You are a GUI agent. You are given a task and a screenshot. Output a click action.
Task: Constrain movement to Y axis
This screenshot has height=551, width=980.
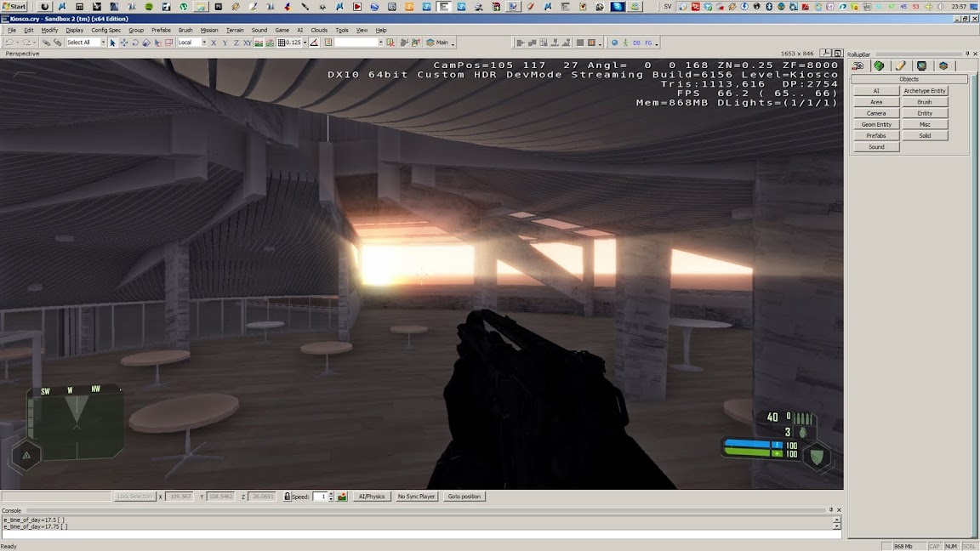coord(225,43)
